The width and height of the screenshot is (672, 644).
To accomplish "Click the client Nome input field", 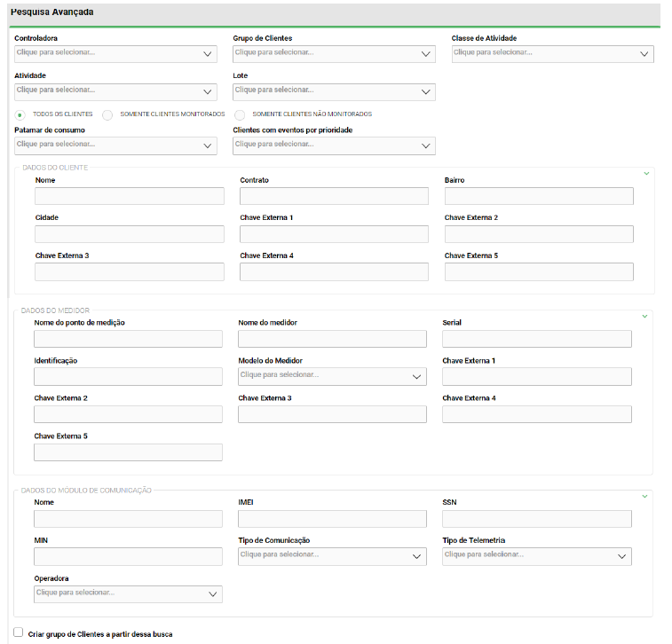I will (x=130, y=196).
